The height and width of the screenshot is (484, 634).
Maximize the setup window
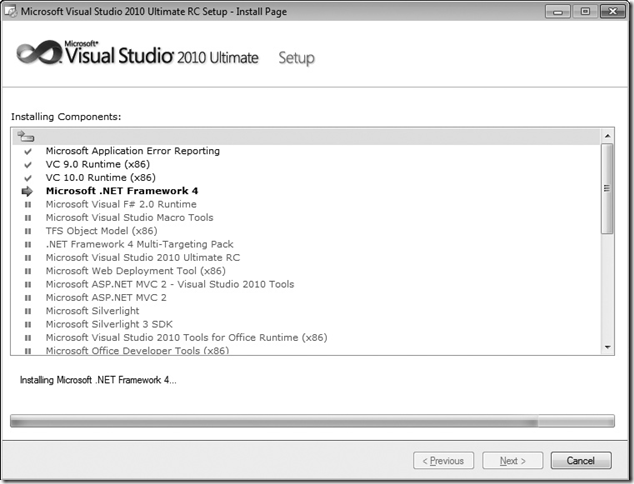[585, 11]
